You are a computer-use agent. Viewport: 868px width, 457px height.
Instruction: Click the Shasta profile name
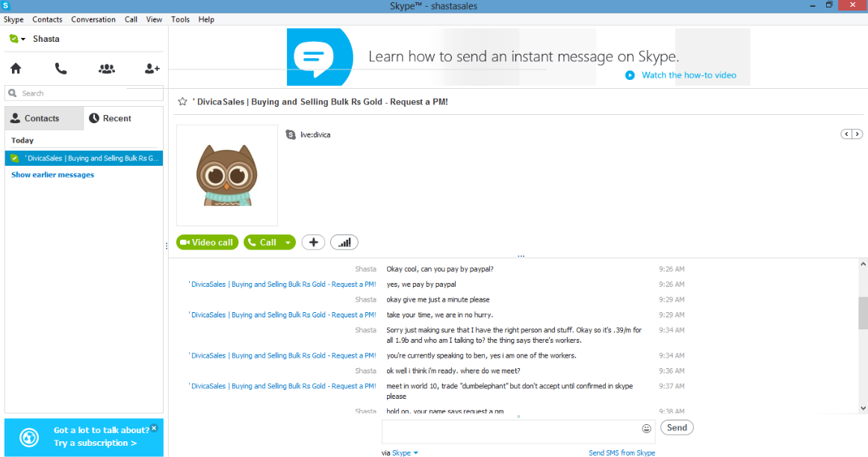(46, 39)
